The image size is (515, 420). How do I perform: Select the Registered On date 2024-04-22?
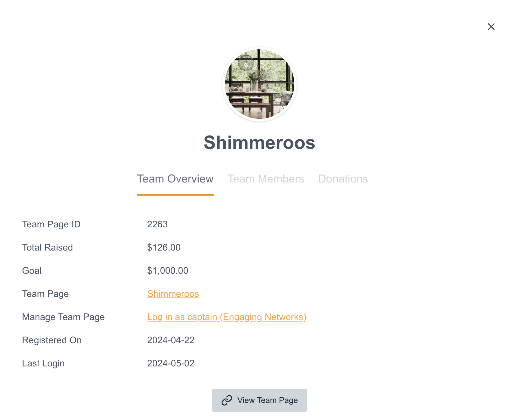[x=171, y=340]
